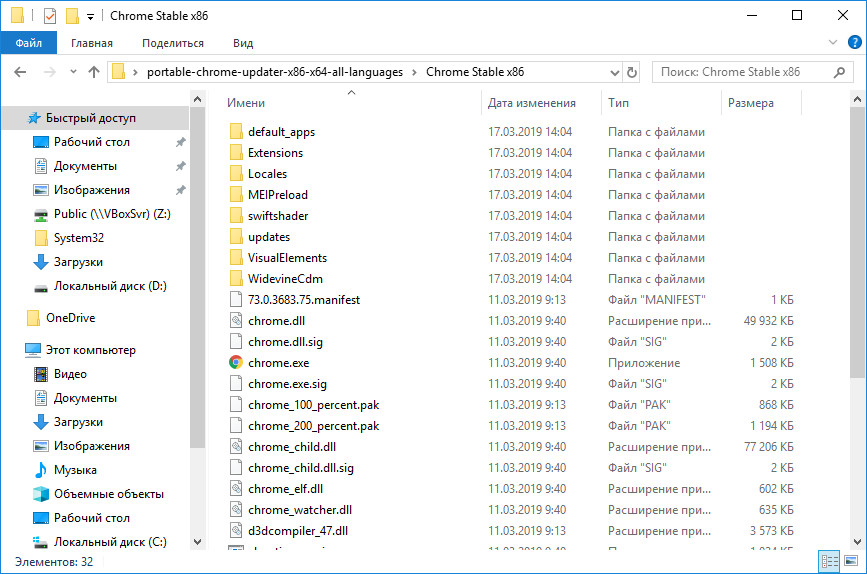The height and width of the screenshot is (574, 867).
Task: Click the OneDrive folder icon
Action: click(x=33, y=318)
